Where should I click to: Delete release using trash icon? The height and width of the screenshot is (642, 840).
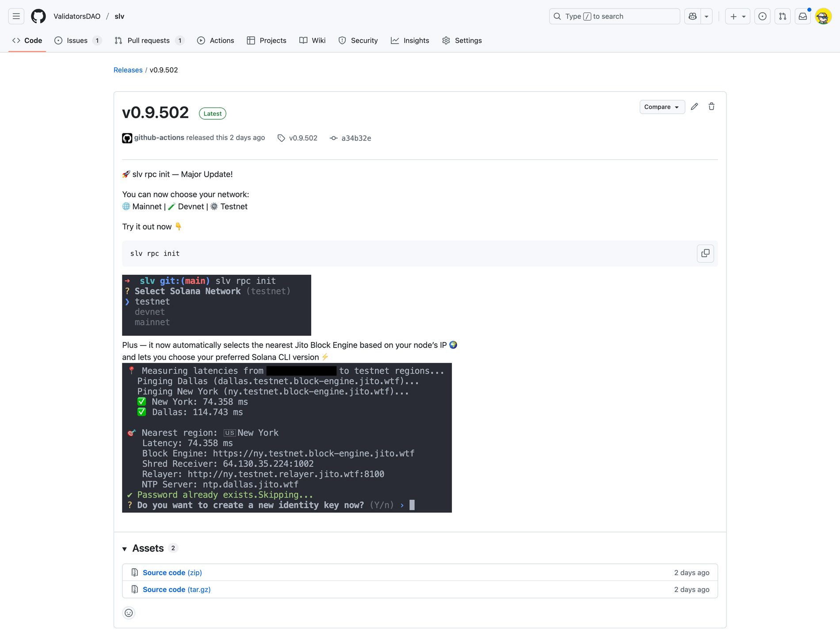click(711, 106)
